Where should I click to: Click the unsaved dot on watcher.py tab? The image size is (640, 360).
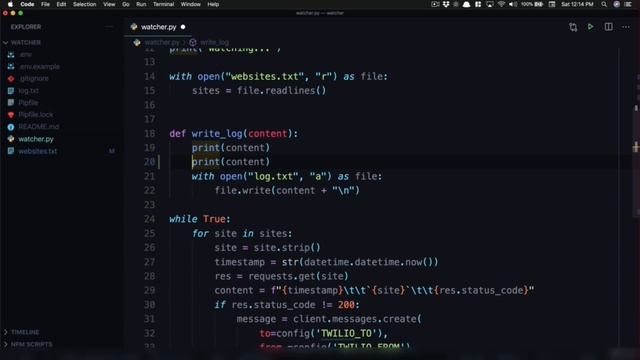(183, 27)
